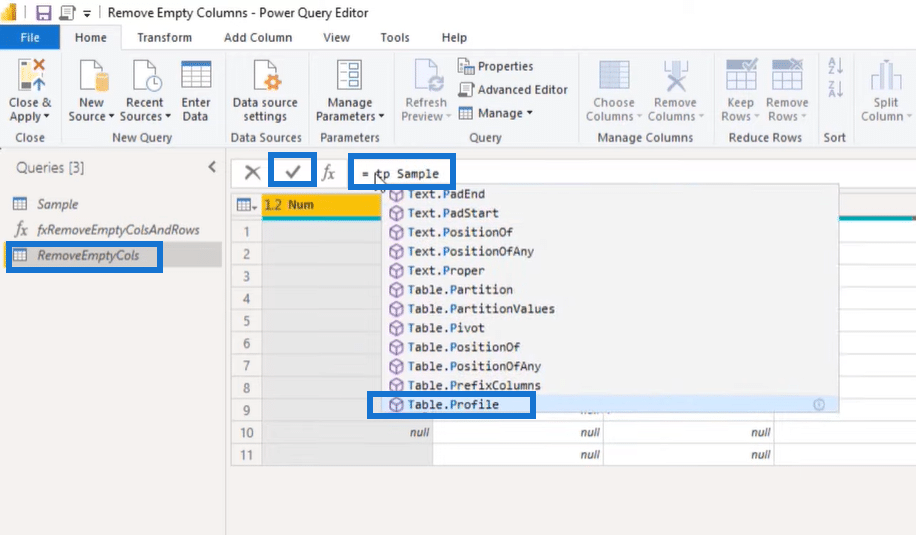Click row number 5 in the grid
916x535 pixels.
[247, 321]
